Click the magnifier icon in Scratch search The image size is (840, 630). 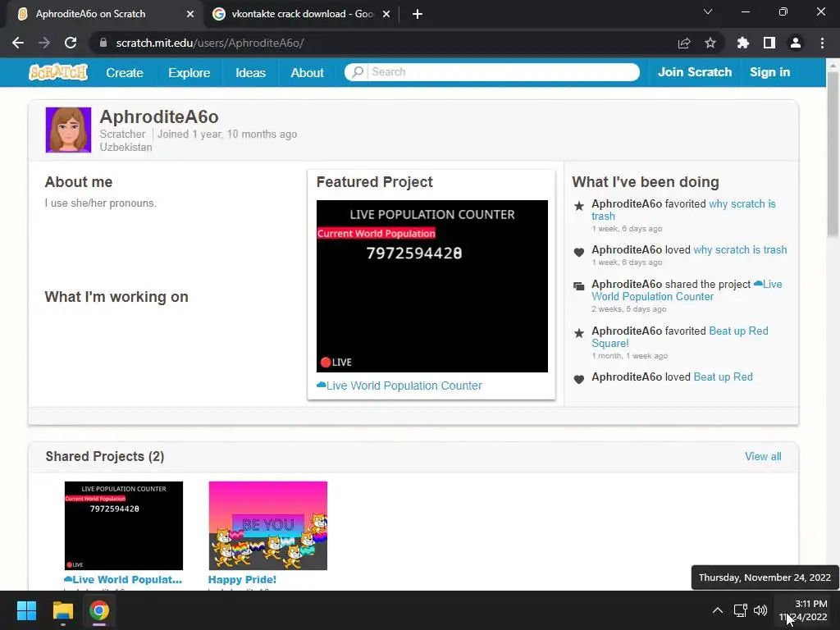click(x=358, y=72)
